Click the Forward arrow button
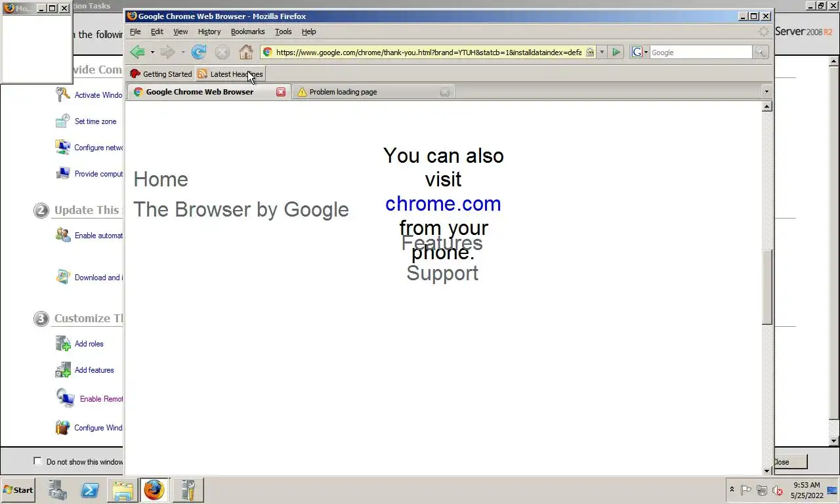This screenshot has height=504, width=840. click(x=168, y=52)
